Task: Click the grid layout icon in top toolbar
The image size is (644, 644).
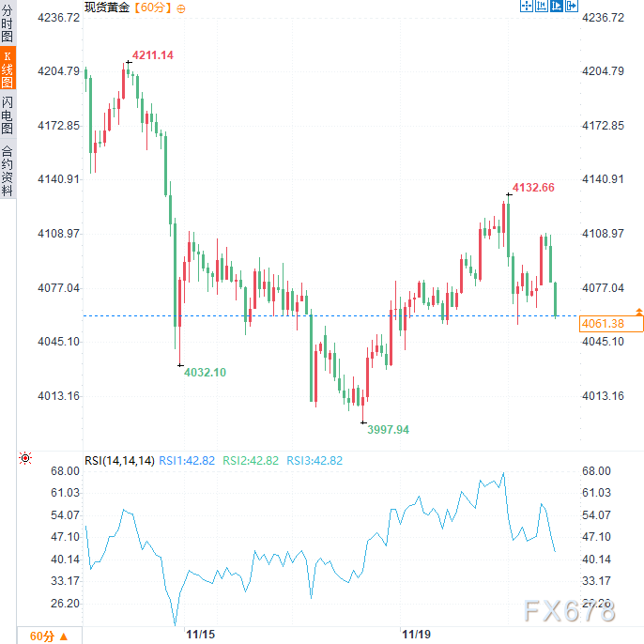Action: (x=542, y=7)
